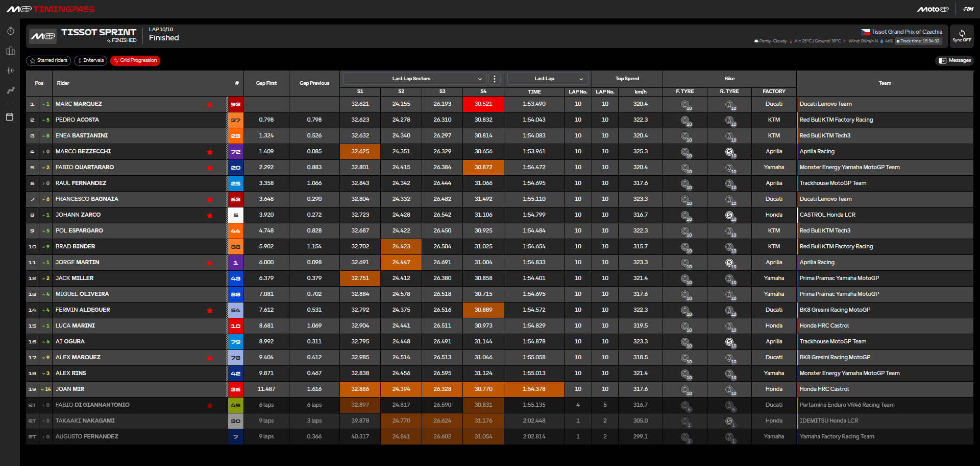Sort by Gap First column header
Screen dimensions: 980x466
coord(266,83)
